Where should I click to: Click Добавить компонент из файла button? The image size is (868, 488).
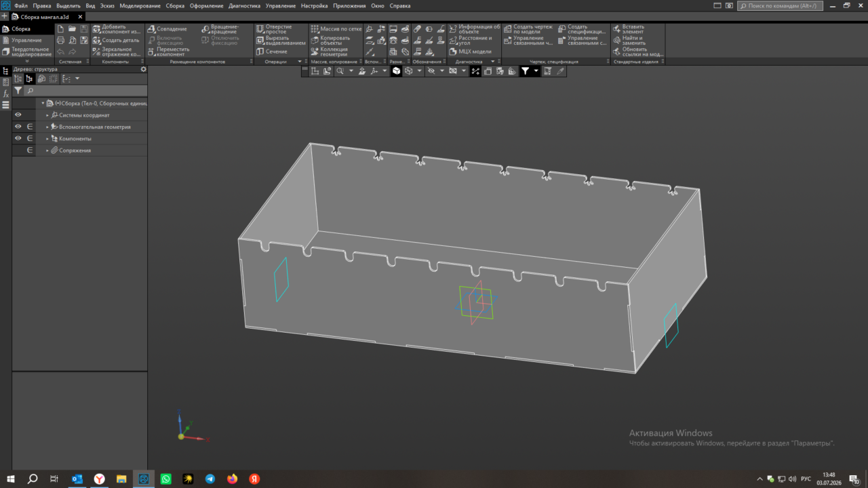[x=117, y=29]
